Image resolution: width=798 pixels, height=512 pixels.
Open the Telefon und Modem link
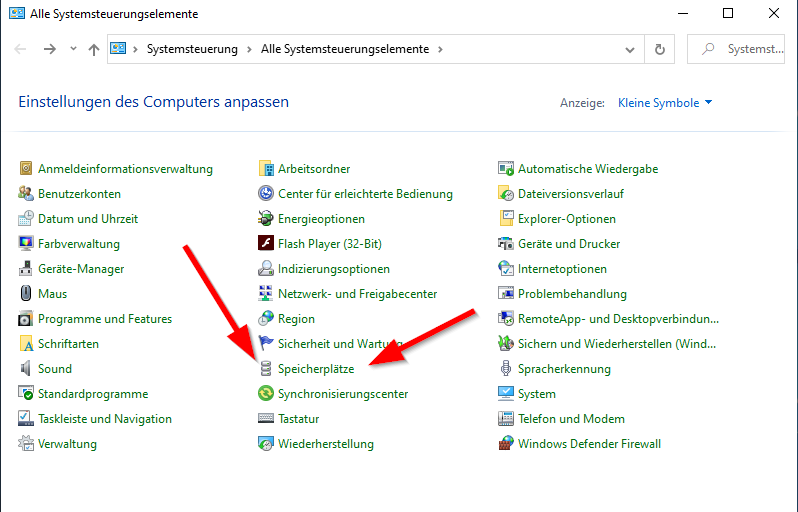571,418
